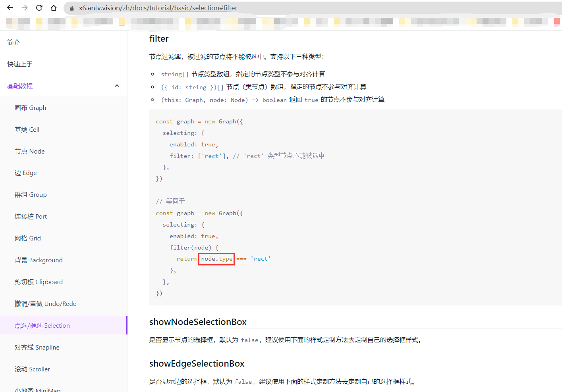The image size is (562, 392).
Task: Open the 网格 Grid page
Action: pos(27,238)
